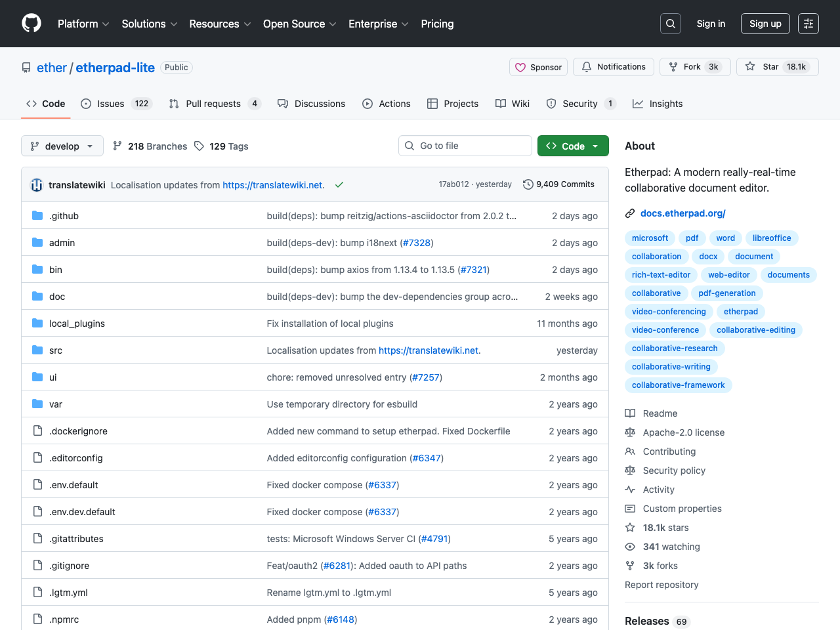Click the appearance settings icon in the header
The image size is (840, 630).
click(x=808, y=24)
